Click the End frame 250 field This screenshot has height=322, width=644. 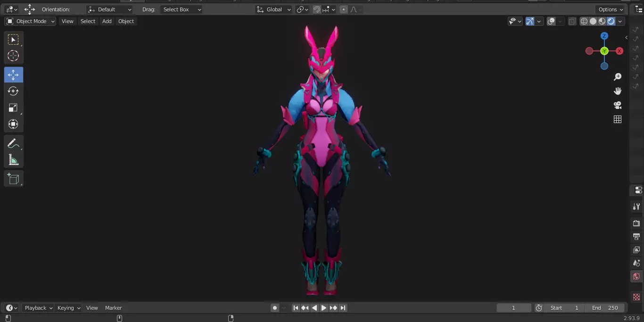click(x=605, y=308)
